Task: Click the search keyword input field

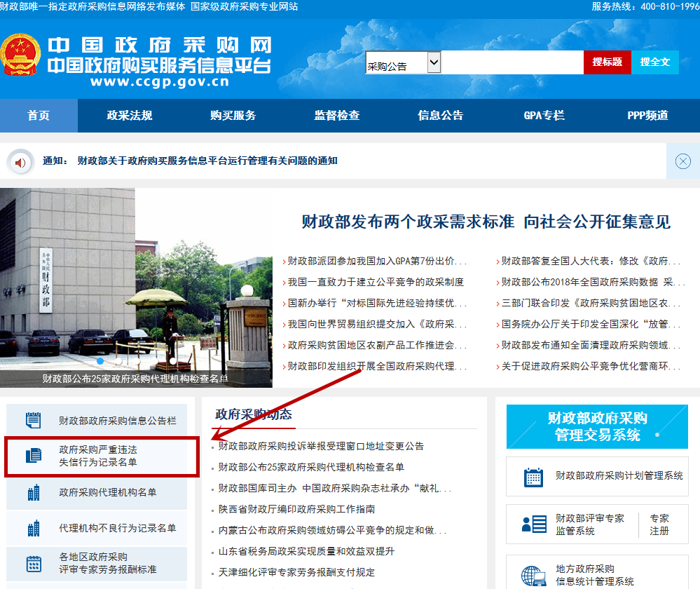Action: click(x=512, y=62)
